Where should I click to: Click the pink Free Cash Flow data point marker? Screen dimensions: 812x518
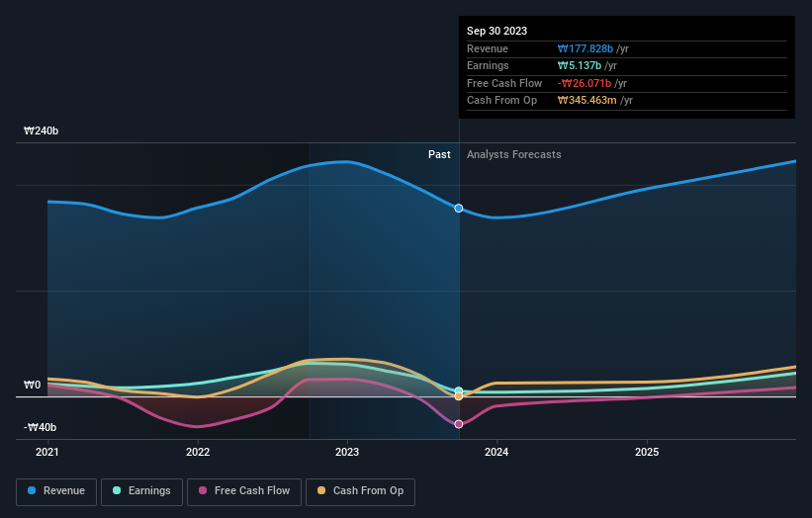coord(459,424)
